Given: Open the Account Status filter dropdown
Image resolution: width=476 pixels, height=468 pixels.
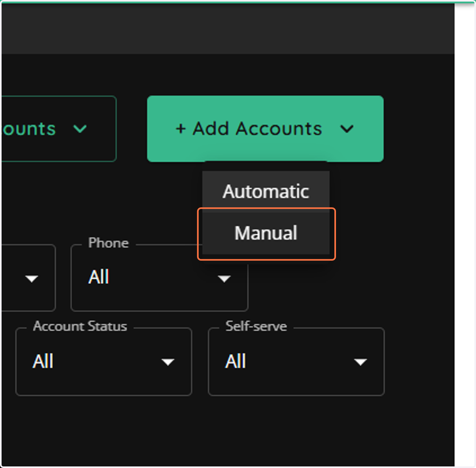Looking at the screenshot, I should (x=104, y=361).
